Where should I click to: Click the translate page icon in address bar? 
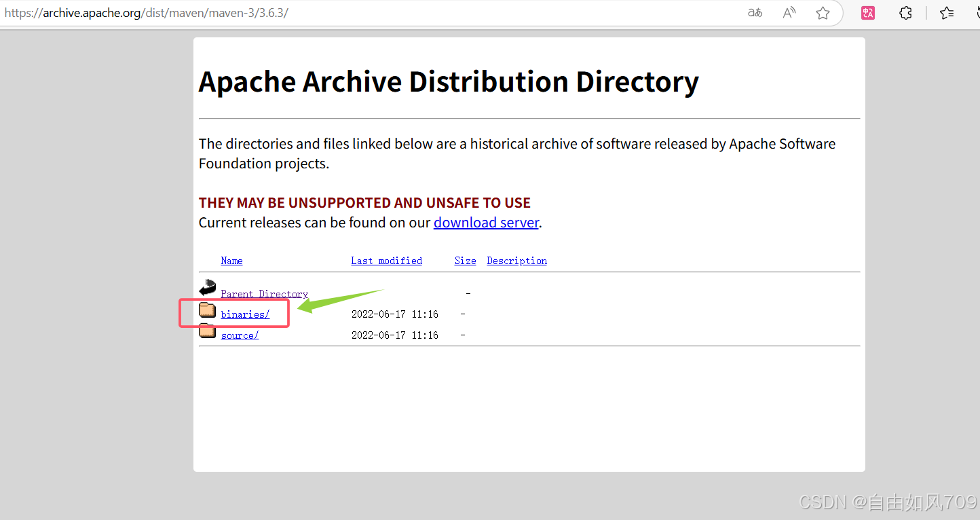tap(755, 13)
